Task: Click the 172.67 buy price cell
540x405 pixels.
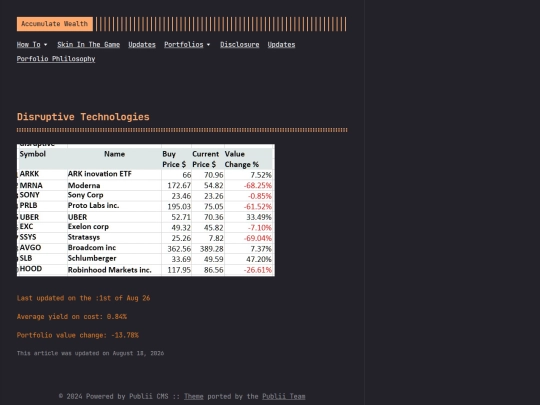Action: (x=179, y=186)
